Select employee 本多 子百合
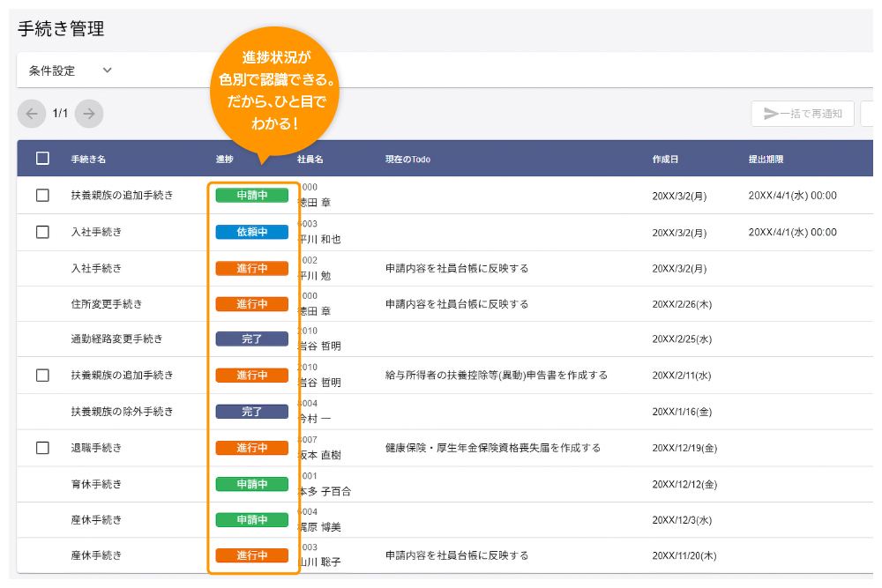882x588 pixels. click(x=325, y=491)
